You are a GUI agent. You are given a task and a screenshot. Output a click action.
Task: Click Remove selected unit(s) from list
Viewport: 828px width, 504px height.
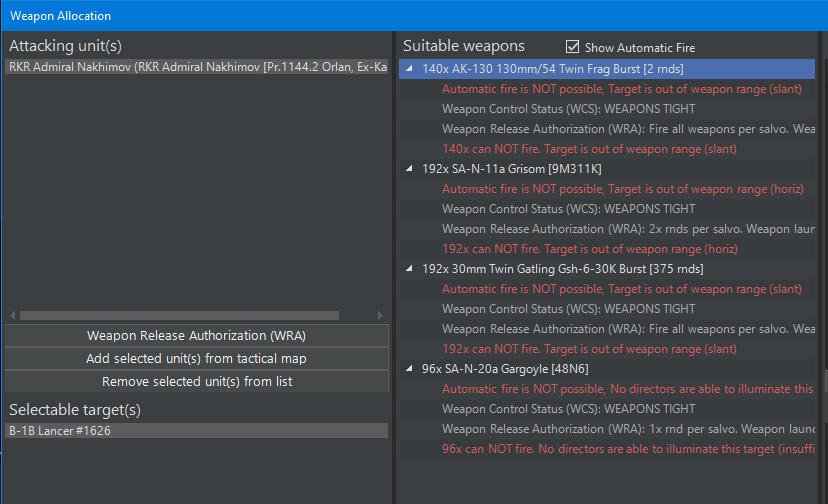(x=196, y=381)
